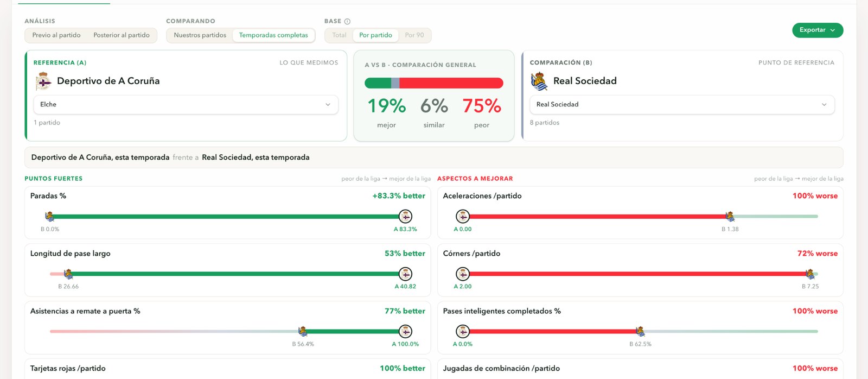
Task: Click the Deportivo marker on Asistencias a remate bar
Action: pyautogui.click(x=405, y=331)
